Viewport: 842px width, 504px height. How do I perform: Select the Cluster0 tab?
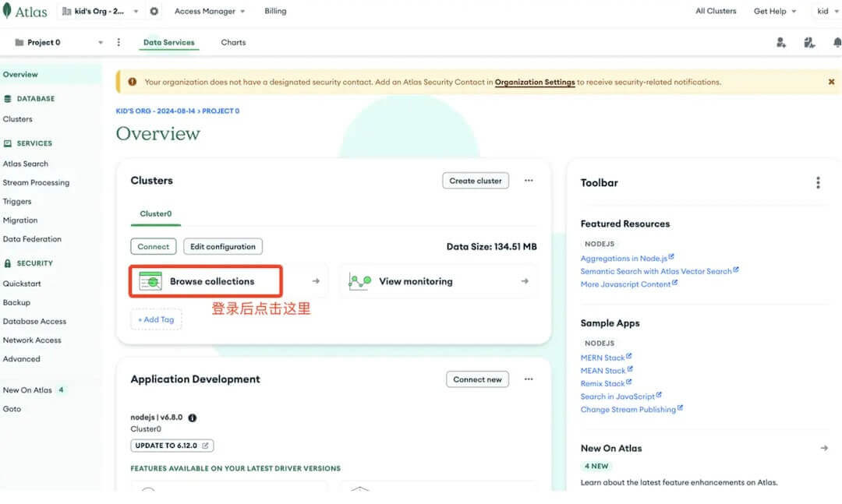(x=156, y=213)
